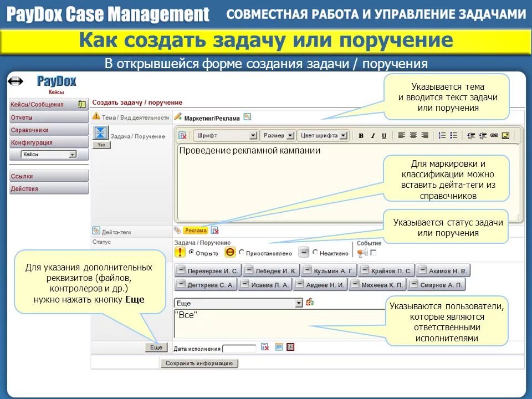Open the Шрифт font dropdown

coord(226,135)
